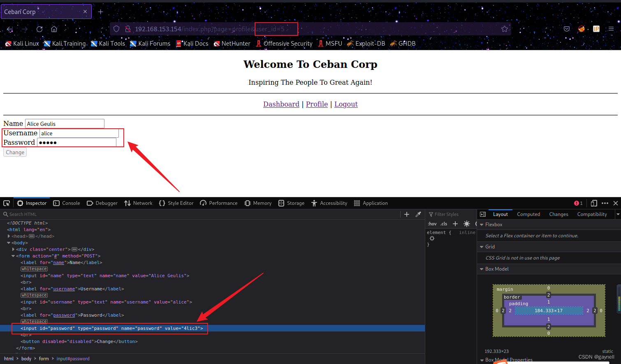This screenshot has width=621, height=364.
Task: Click the insecure connection lock icon
Action: point(128,29)
